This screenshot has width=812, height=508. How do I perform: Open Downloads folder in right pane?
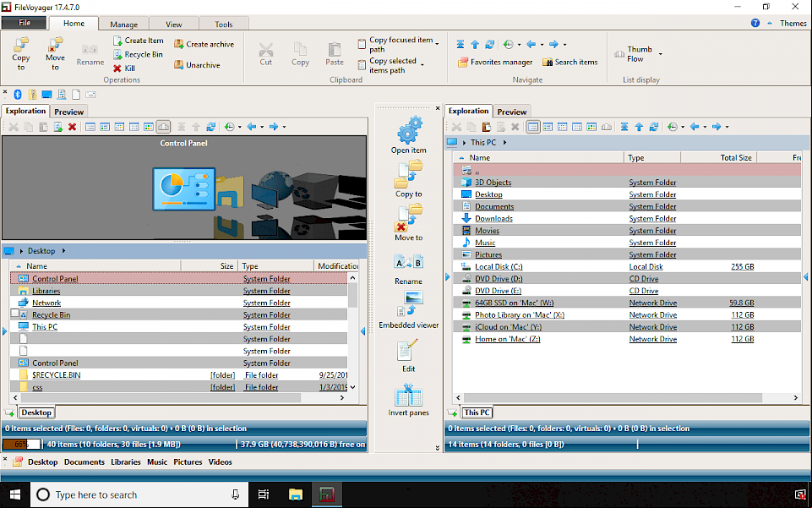tap(493, 219)
